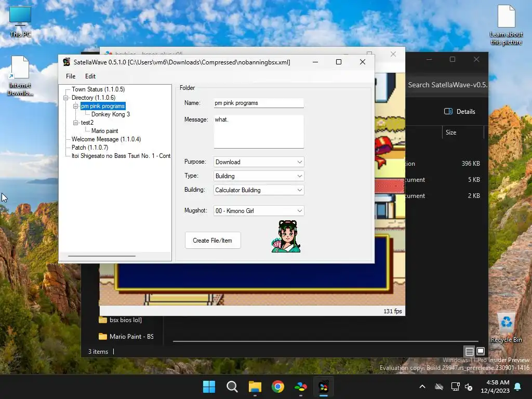532x399 pixels.
Task: Collapse the test2 folder node
Action: tap(75, 123)
